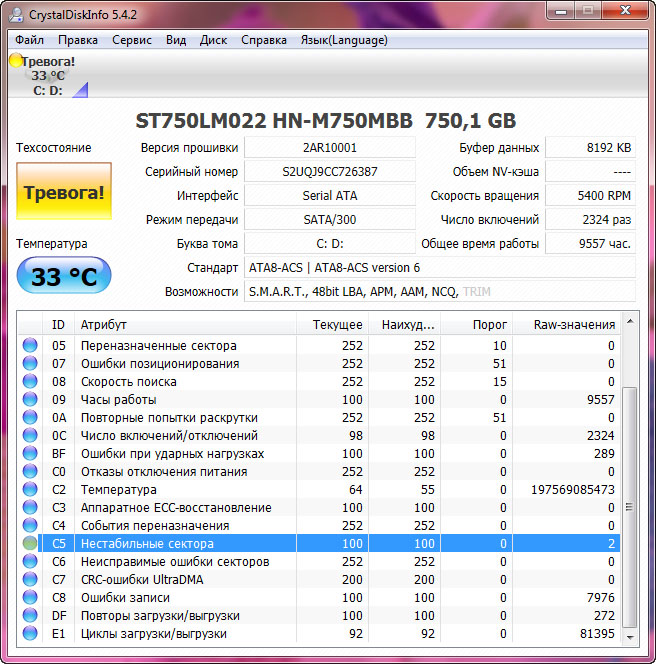
Task: Click the attribute list scroll up arrow
Action: pyautogui.click(x=630, y=322)
